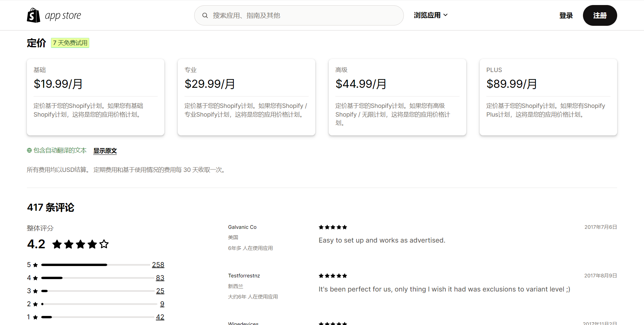
Task: Click the star icon beside rating 1
Action: point(36,317)
